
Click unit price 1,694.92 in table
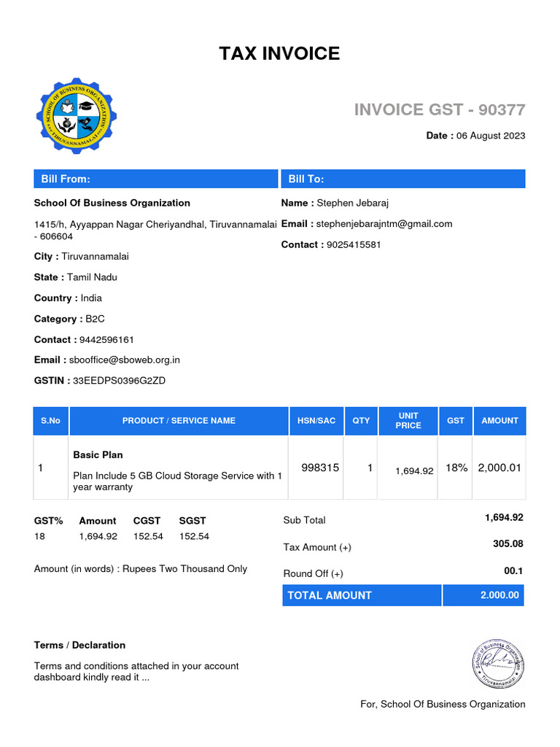(414, 471)
